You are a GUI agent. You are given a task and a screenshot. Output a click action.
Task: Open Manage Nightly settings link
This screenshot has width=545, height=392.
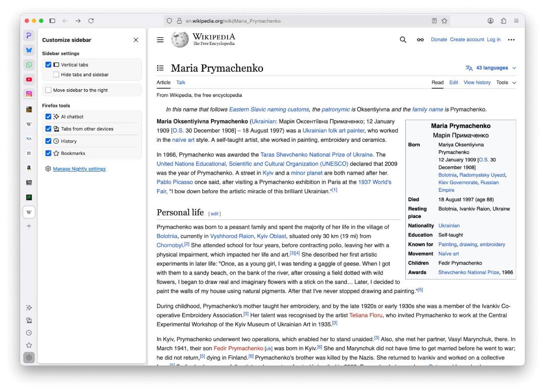(79, 169)
